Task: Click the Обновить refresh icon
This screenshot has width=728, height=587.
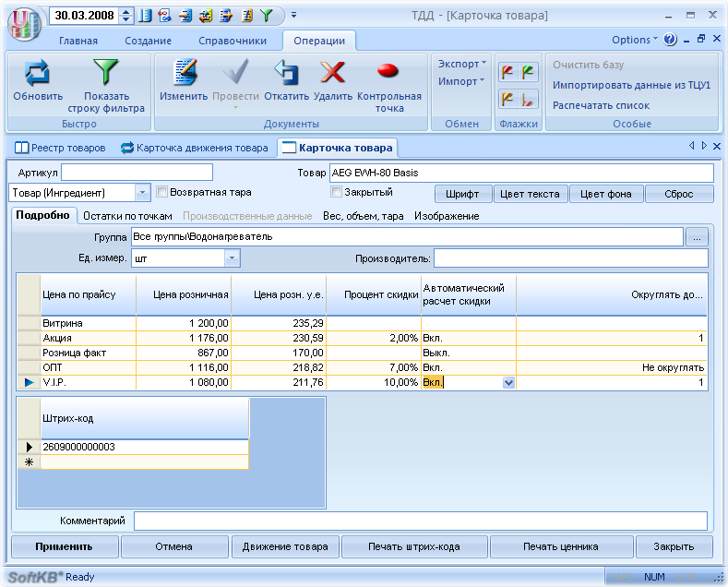Action: (38, 74)
